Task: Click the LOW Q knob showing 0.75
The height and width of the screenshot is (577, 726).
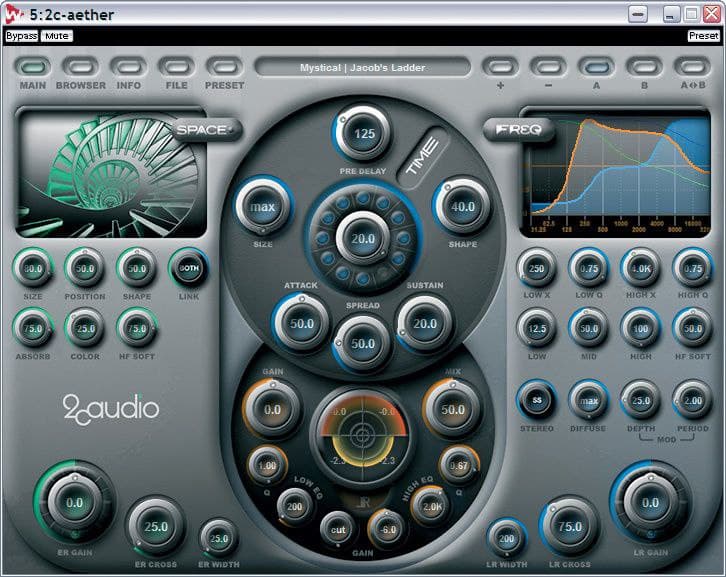Action: click(x=589, y=268)
